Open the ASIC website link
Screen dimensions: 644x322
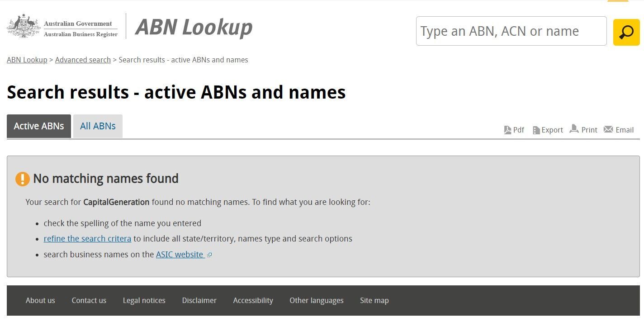[180, 255]
